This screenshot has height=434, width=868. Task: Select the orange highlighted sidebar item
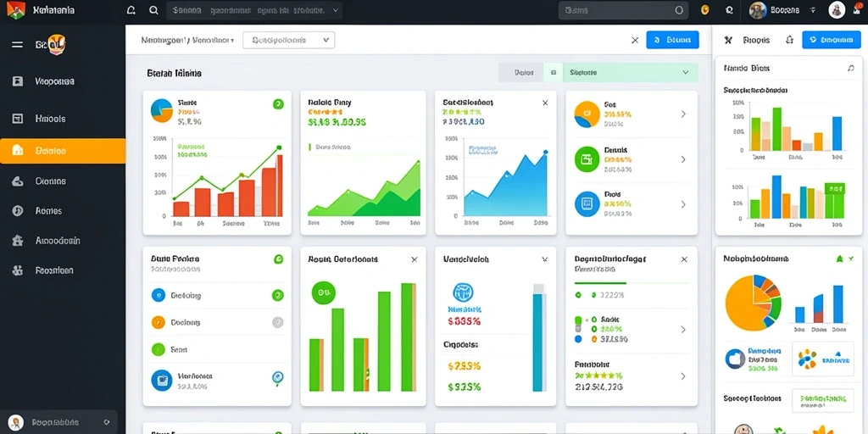coord(63,151)
